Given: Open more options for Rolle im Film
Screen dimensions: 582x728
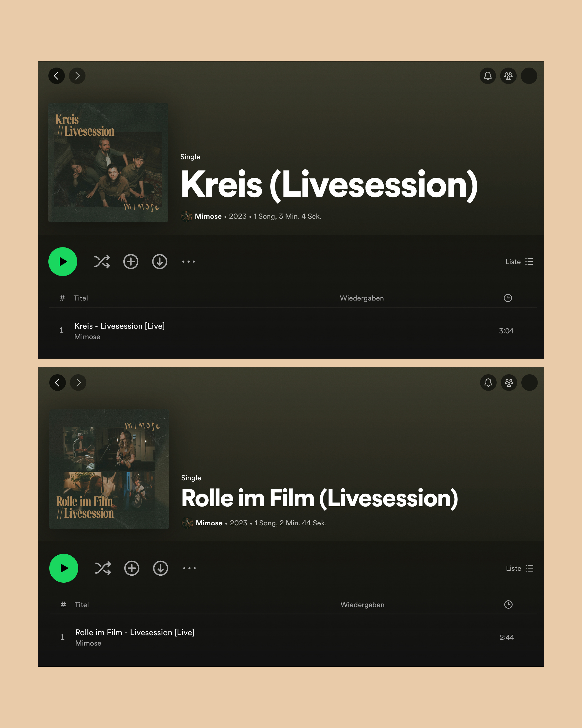Looking at the screenshot, I should pyautogui.click(x=190, y=568).
